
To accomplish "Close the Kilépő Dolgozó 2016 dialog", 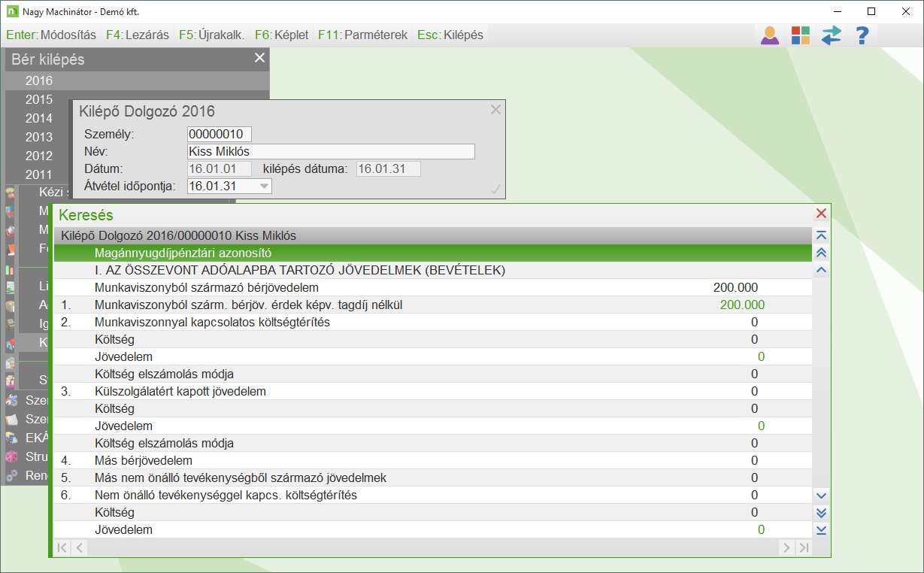I will 495,110.
